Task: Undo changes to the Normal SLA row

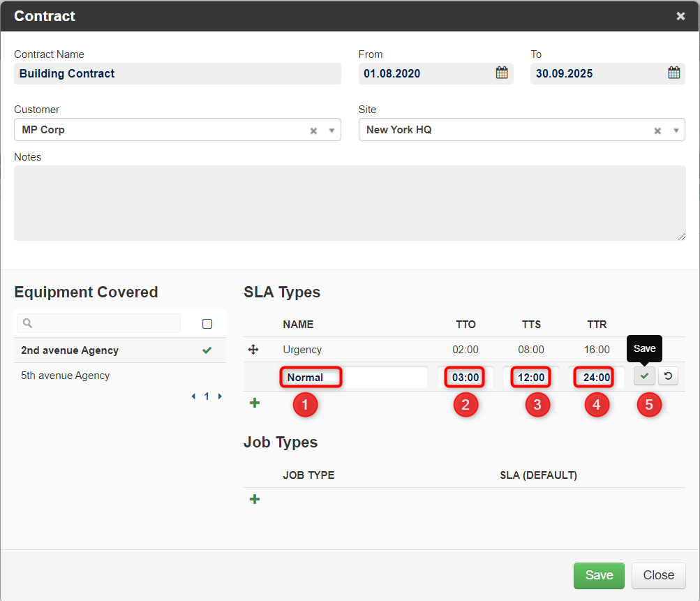Action: pos(668,376)
